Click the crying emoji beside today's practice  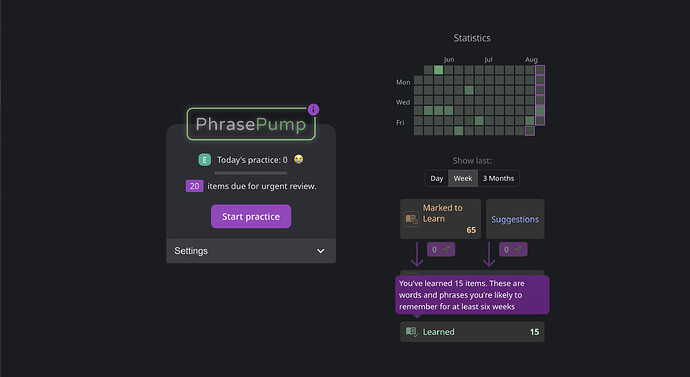(x=298, y=159)
